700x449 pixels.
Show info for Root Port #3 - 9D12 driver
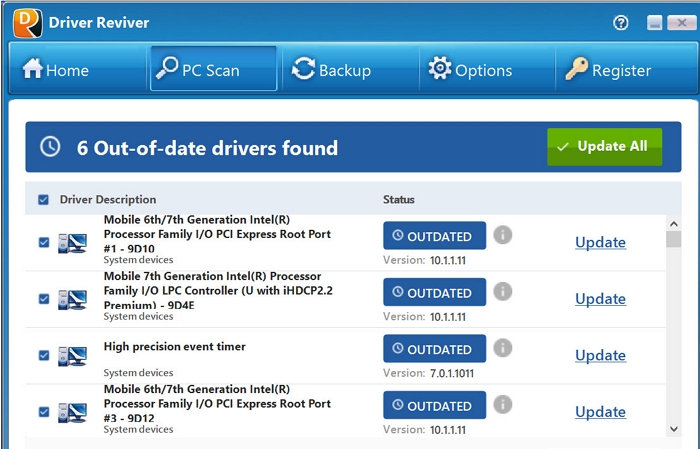[503, 404]
